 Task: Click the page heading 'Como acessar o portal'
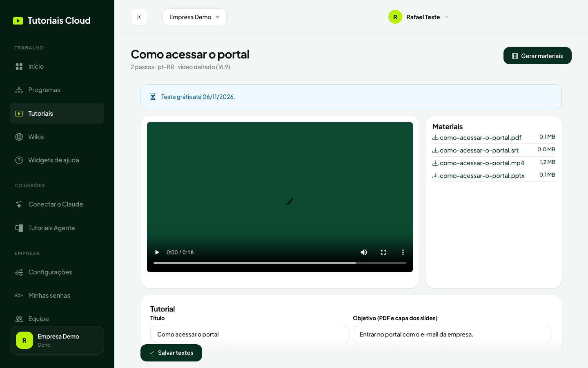pyautogui.click(x=190, y=54)
